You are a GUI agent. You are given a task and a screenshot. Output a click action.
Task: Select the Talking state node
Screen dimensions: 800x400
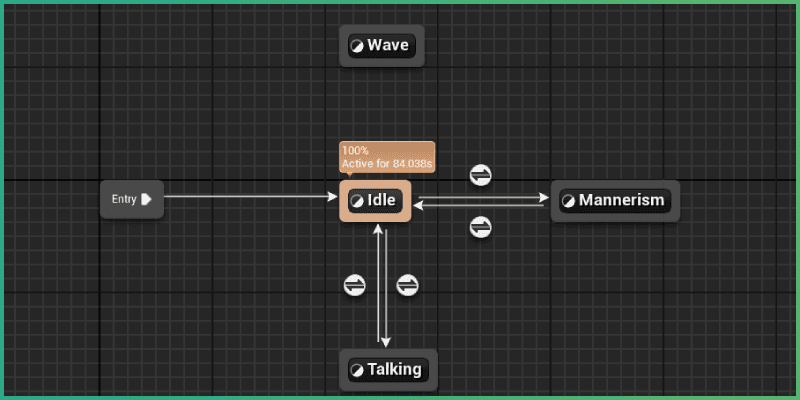tap(388, 369)
